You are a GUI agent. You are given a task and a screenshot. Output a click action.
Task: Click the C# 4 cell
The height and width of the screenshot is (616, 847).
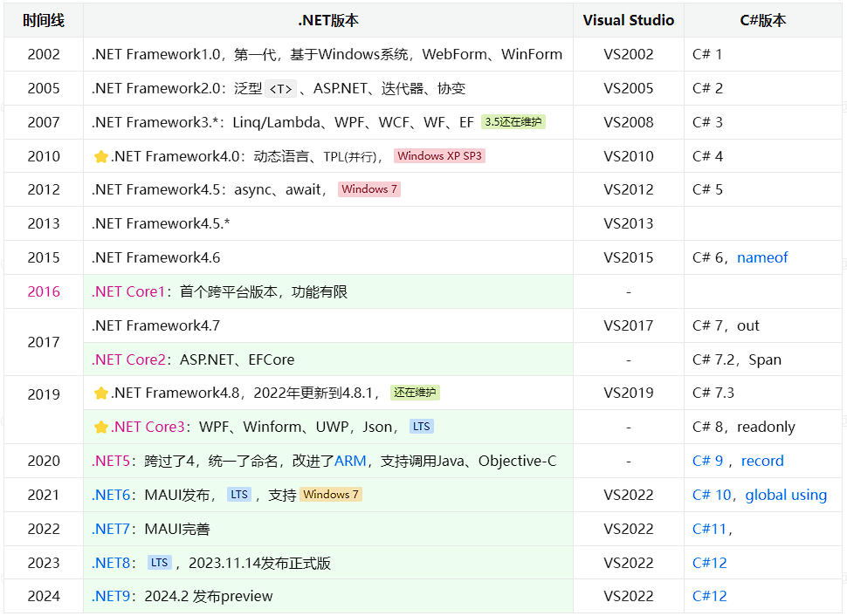762,156
